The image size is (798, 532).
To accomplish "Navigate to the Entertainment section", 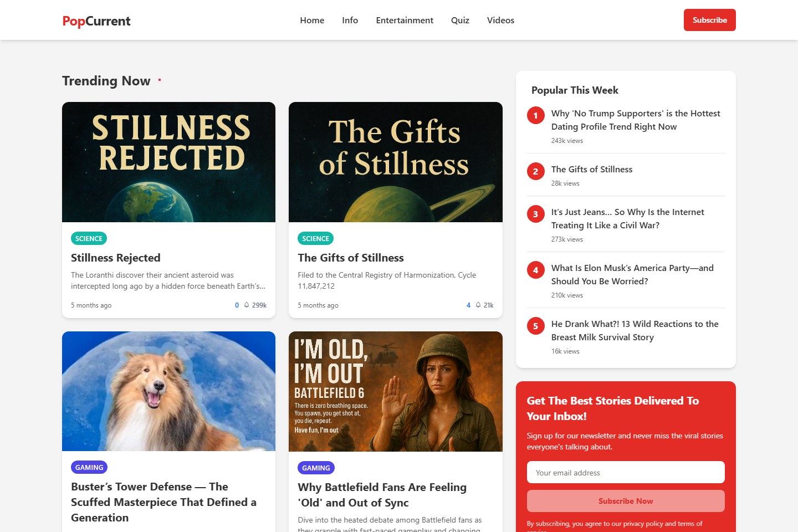I will tap(405, 20).
